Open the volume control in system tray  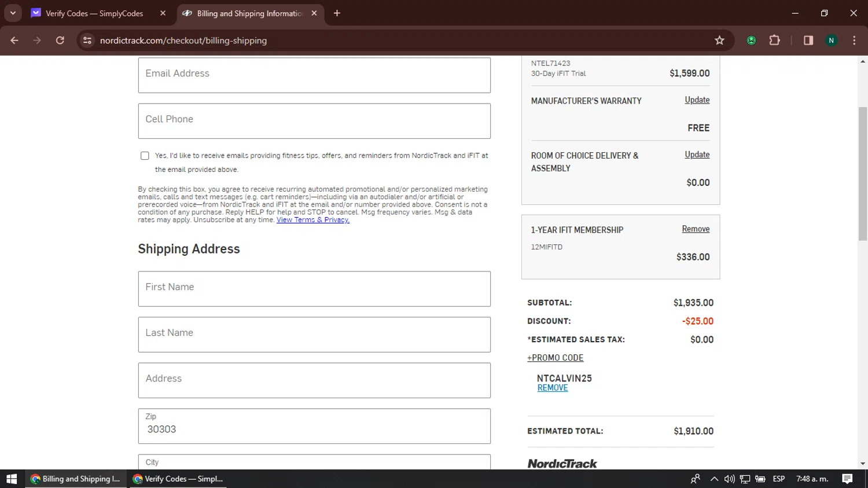point(729,479)
